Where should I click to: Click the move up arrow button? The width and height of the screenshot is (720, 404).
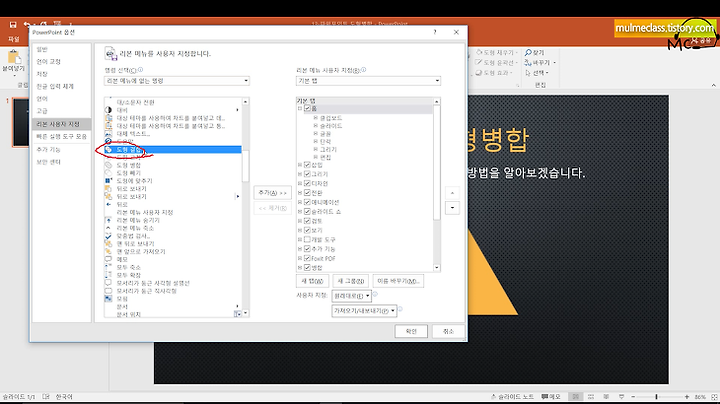pos(452,193)
